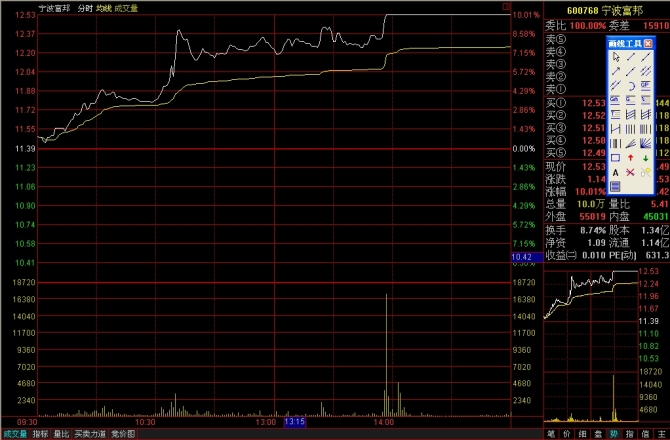Select the fan lines drawing tool
This screenshot has height=440, width=670.
[x=645, y=143]
